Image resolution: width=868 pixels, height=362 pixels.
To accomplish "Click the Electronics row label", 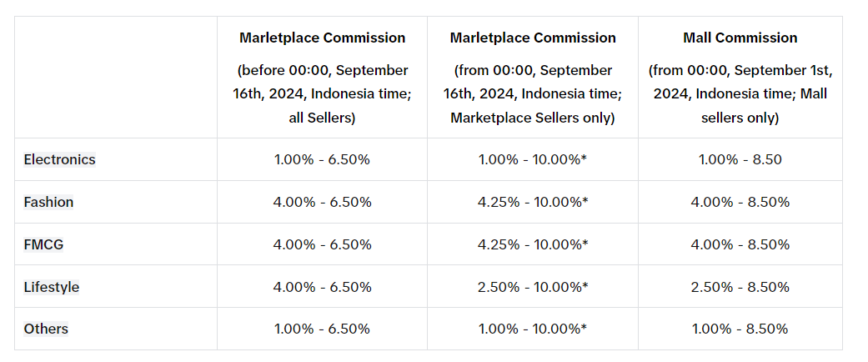I will coord(60,159).
